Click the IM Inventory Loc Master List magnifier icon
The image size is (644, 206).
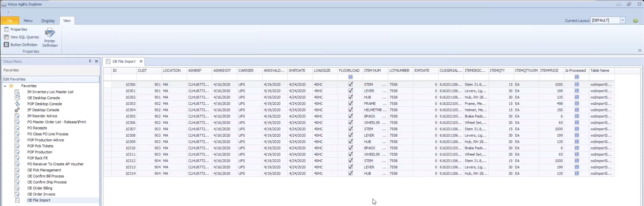17,92
